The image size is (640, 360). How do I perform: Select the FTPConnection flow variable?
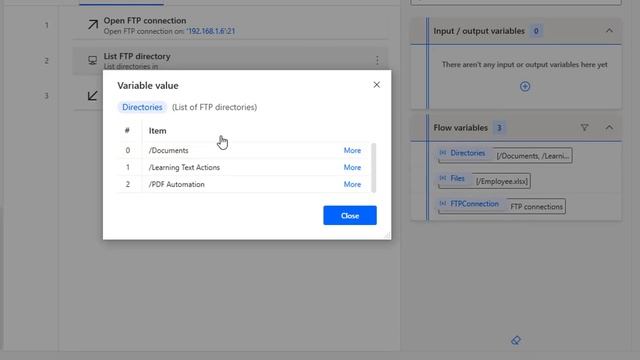click(x=474, y=204)
